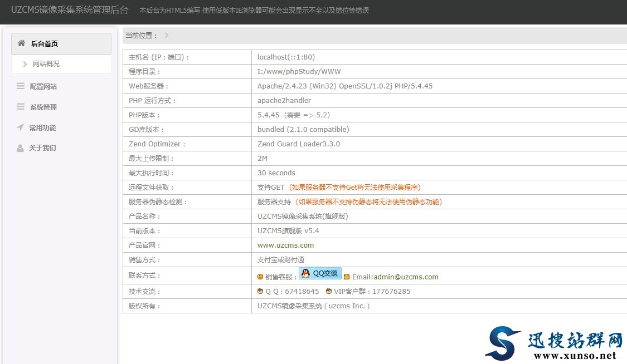Click the chevron arrow after 当前位置

(167, 35)
